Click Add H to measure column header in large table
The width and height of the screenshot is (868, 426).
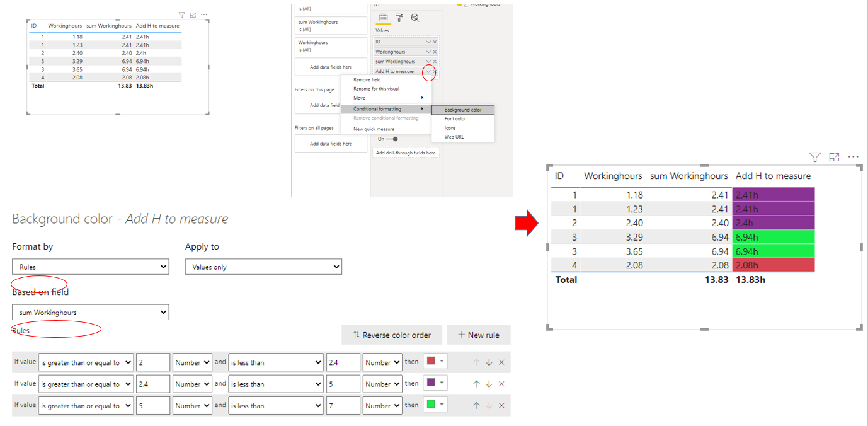tap(773, 176)
